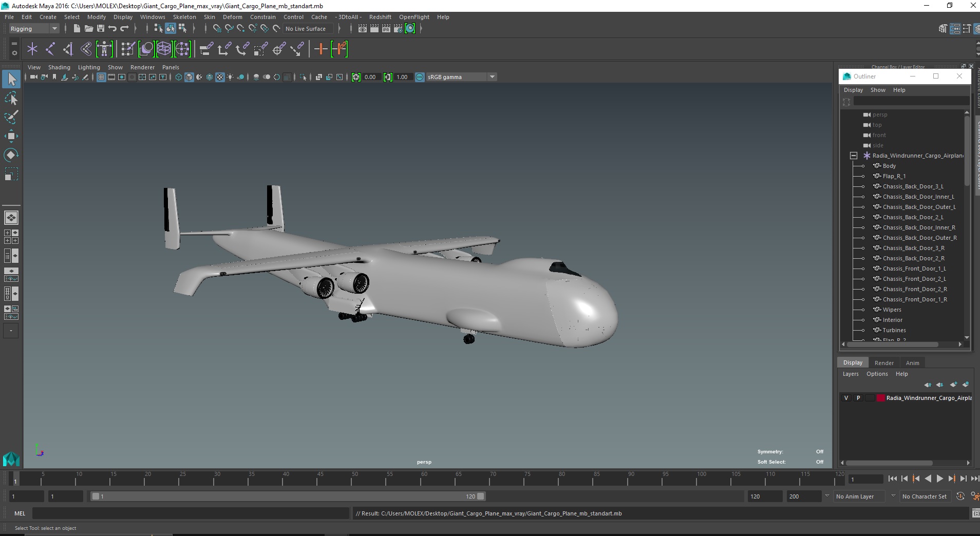Image resolution: width=980 pixels, height=536 pixels.
Task: Open the sRGB gamma color space dropdown
Action: click(461, 77)
